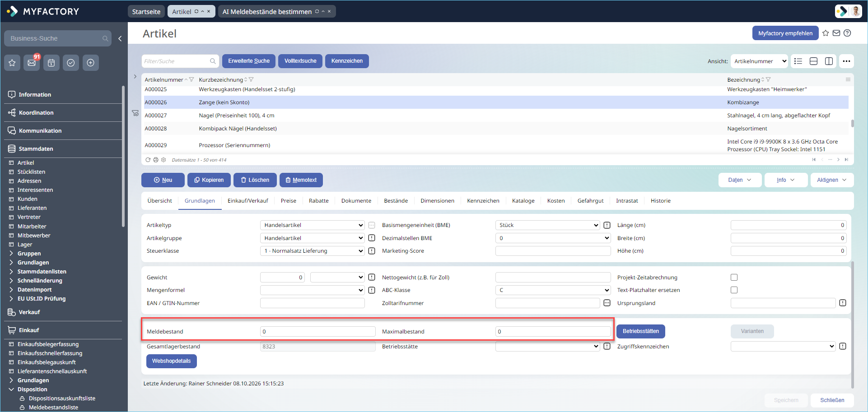Open the Aktionen dropdown menu
The width and height of the screenshot is (868, 412).
pyautogui.click(x=832, y=180)
